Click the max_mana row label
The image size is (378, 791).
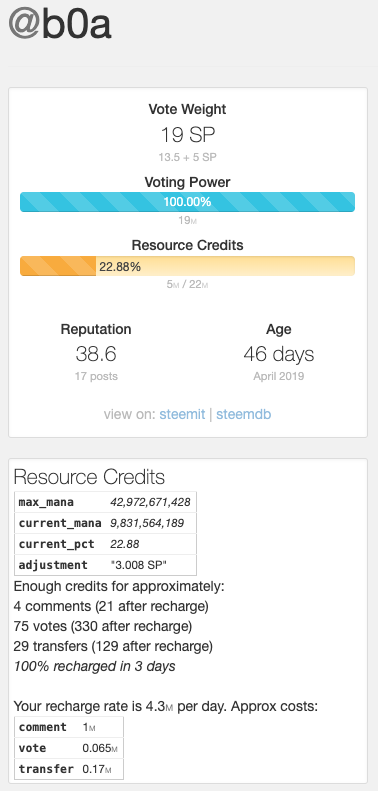coord(46,502)
